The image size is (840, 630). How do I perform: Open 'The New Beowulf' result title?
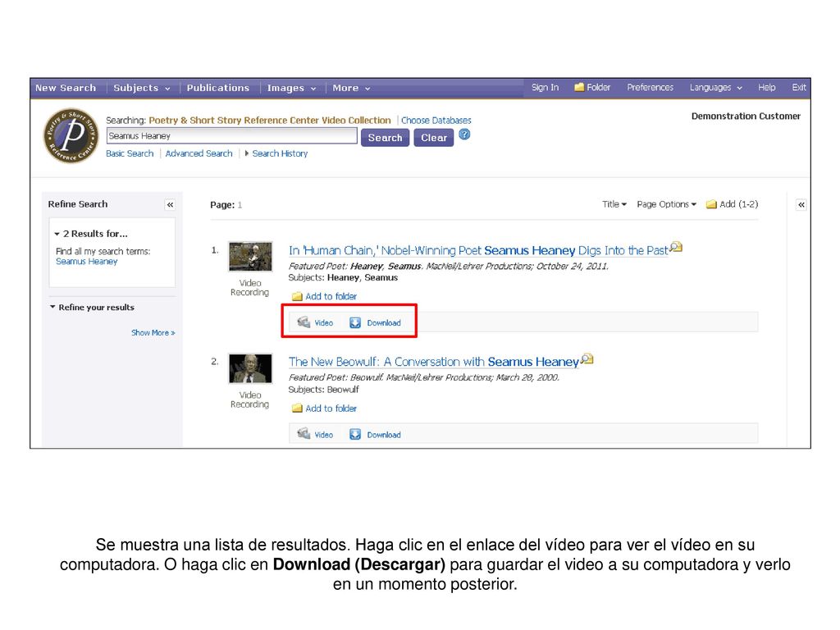pyautogui.click(x=434, y=362)
